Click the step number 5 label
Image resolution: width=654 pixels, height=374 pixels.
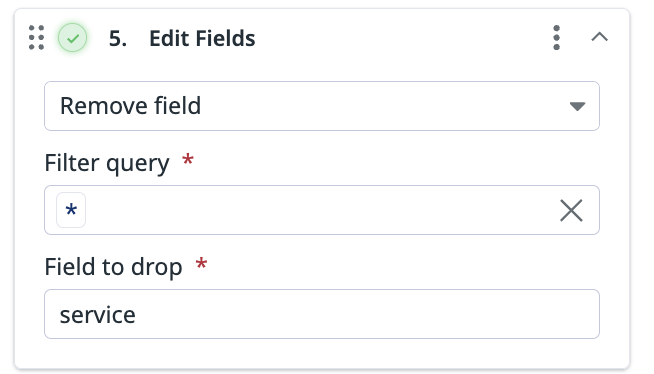(118, 39)
